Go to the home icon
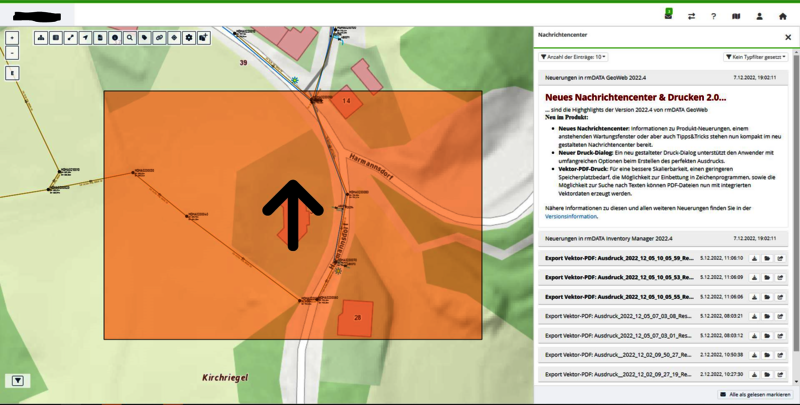This screenshot has height=405, width=800. pos(783,17)
